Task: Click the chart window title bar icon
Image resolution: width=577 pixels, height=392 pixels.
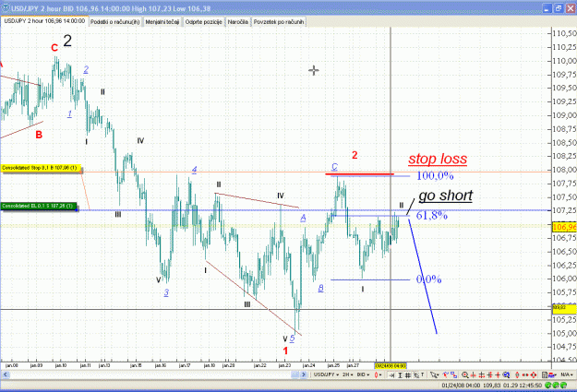Action: [6, 7]
